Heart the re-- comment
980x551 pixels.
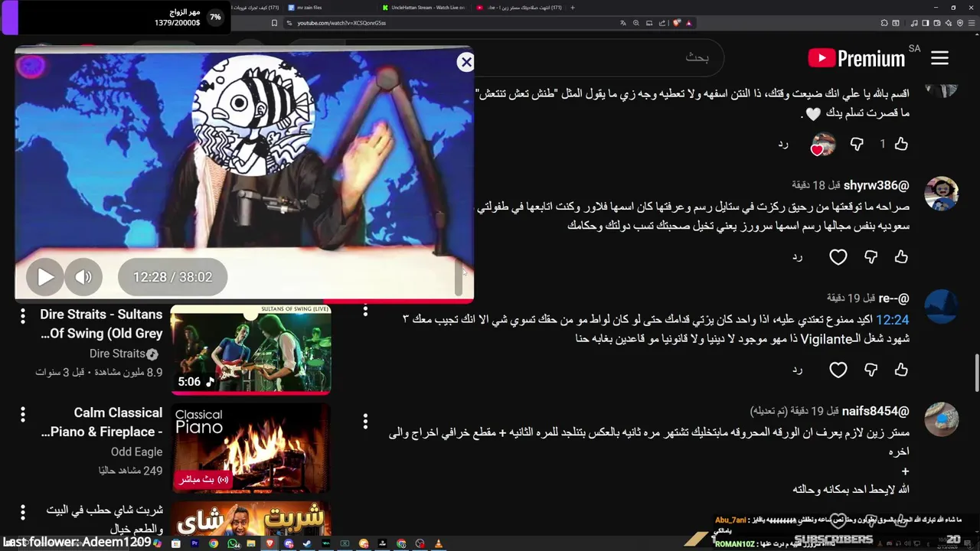point(838,370)
